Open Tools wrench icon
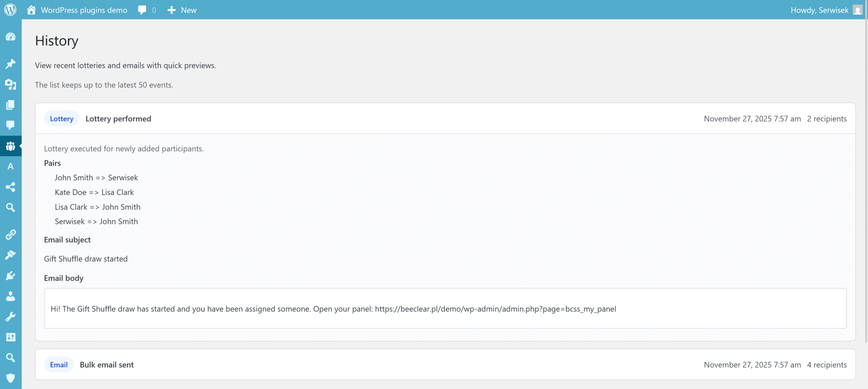 (11, 316)
